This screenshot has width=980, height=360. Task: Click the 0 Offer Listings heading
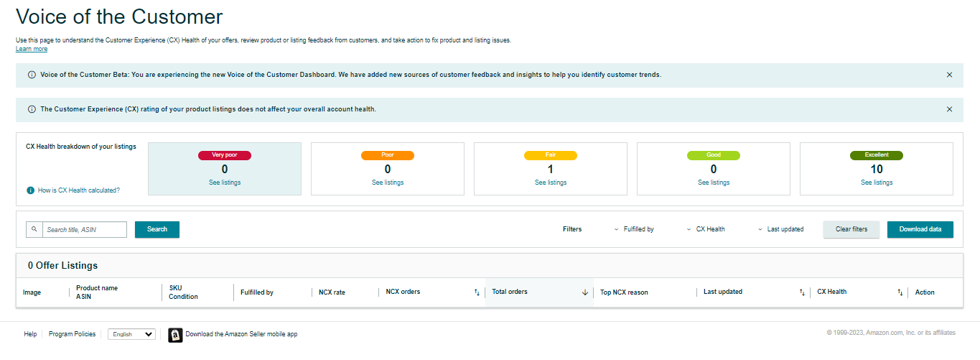pyautogui.click(x=62, y=266)
